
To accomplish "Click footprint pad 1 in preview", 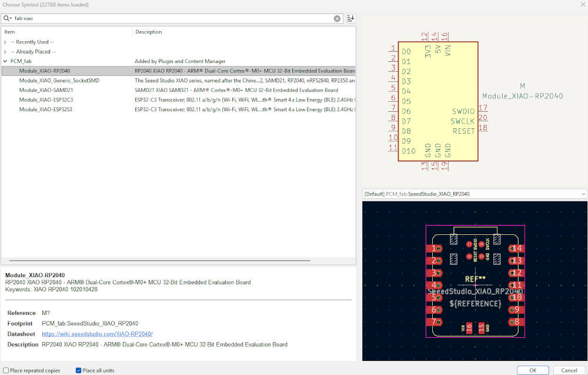I will (435, 248).
